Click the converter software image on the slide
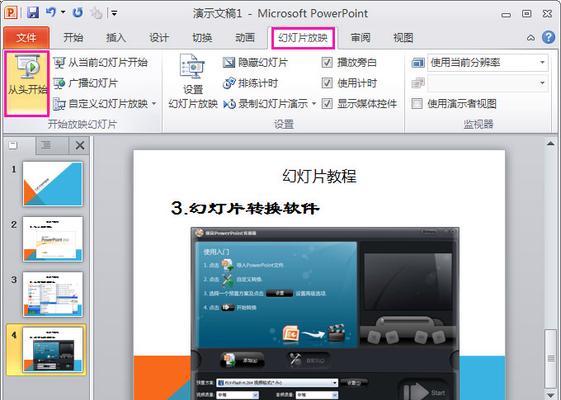Viewport: 561px width, 400px height. coord(325,313)
